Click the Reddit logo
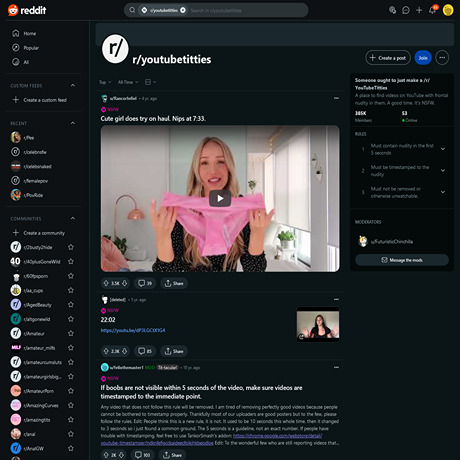This screenshot has width=460, height=460. (x=27, y=10)
